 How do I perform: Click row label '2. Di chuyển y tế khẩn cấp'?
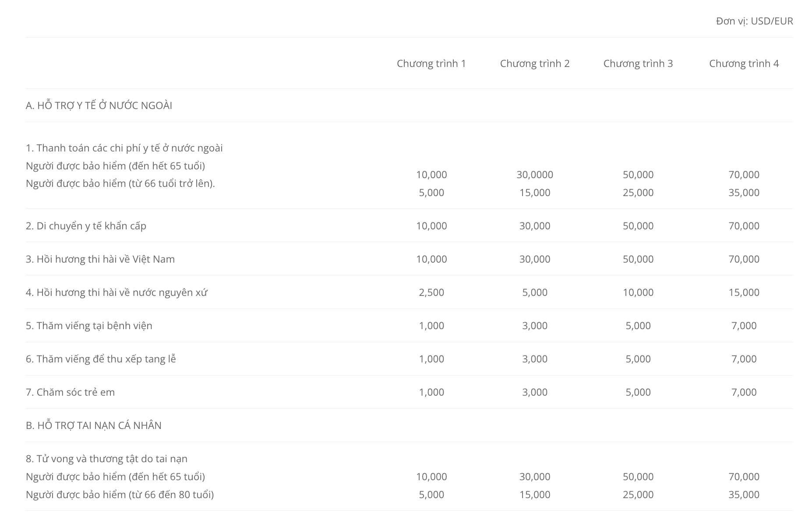(x=86, y=226)
